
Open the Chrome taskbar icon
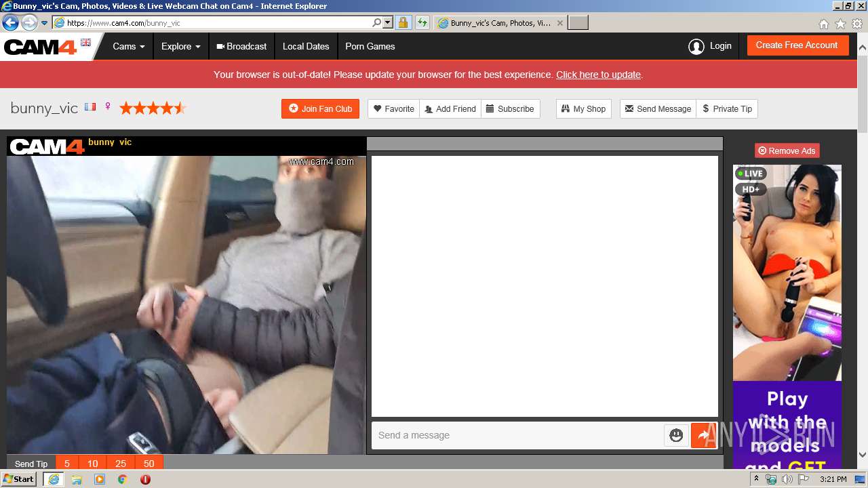(x=122, y=479)
